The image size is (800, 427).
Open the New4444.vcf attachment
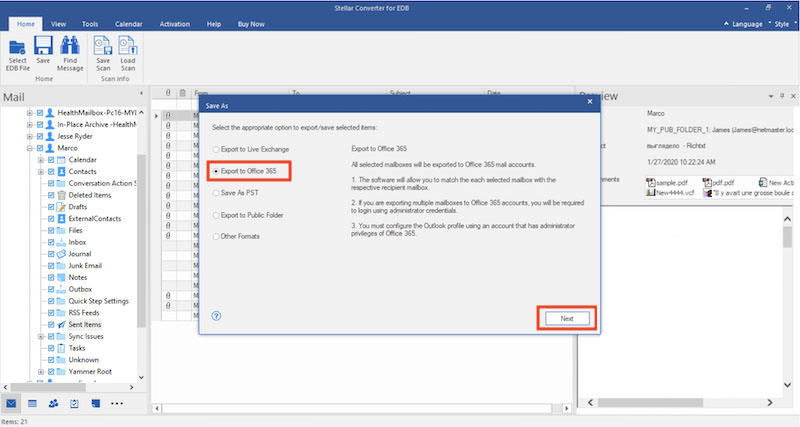pyautogui.click(x=670, y=193)
